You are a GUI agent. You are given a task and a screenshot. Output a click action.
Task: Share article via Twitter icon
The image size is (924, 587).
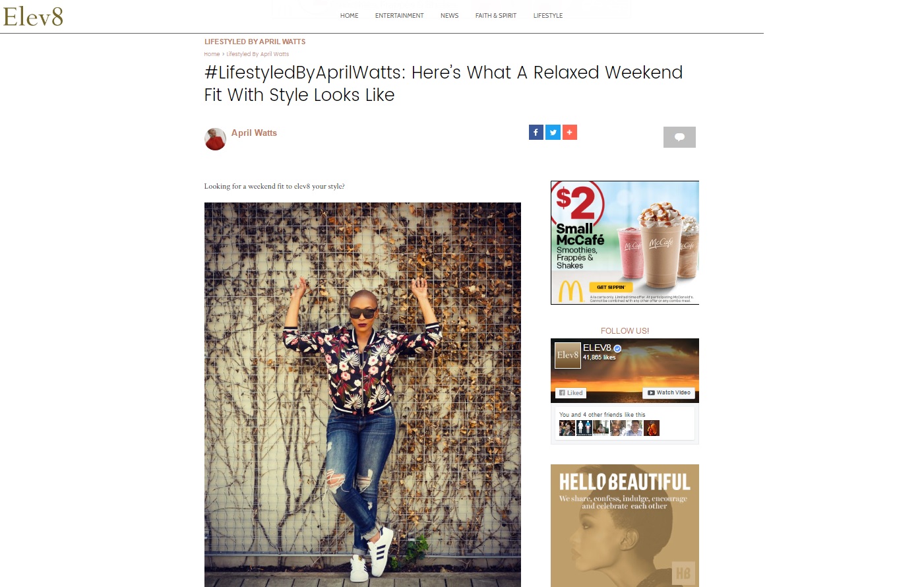pos(553,133)
